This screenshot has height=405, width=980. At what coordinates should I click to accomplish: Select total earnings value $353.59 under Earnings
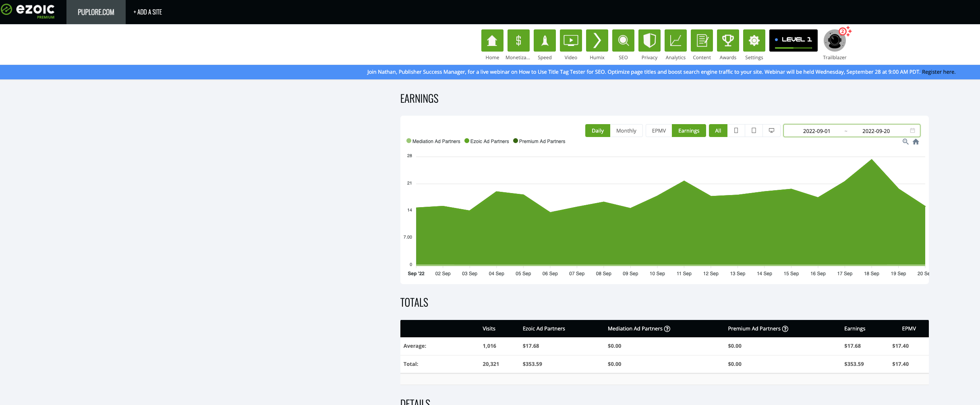point(854,364)
